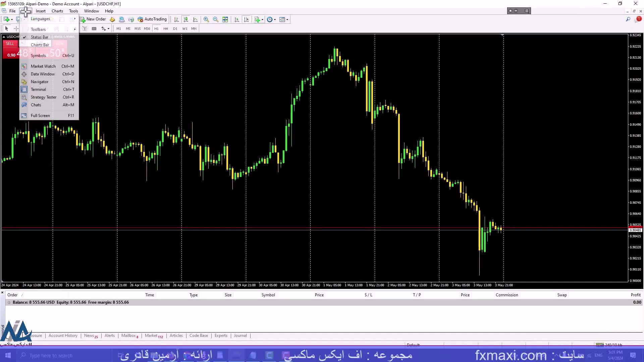644x362 pixels.
Task: Click the text label tool icon
Action: (x=85, y=29)
